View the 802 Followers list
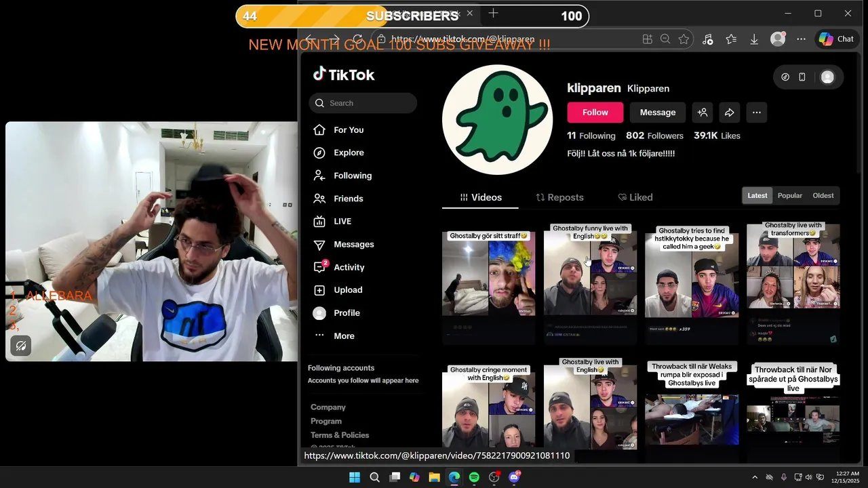 point(654,136)
